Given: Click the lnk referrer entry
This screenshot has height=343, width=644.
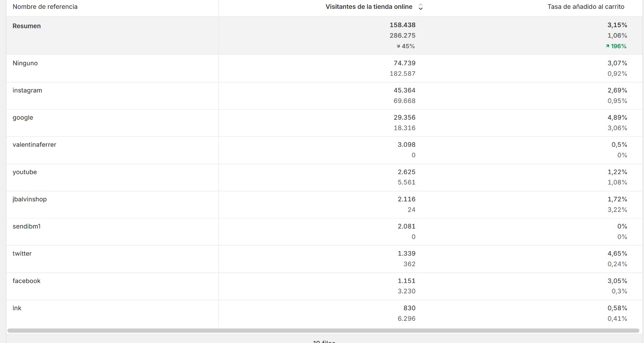Looking at the screenshot, I should tap(17, 308).
